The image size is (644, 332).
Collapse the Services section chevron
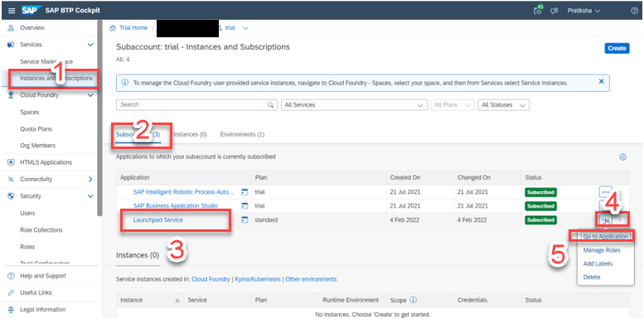tap(90, 45)
